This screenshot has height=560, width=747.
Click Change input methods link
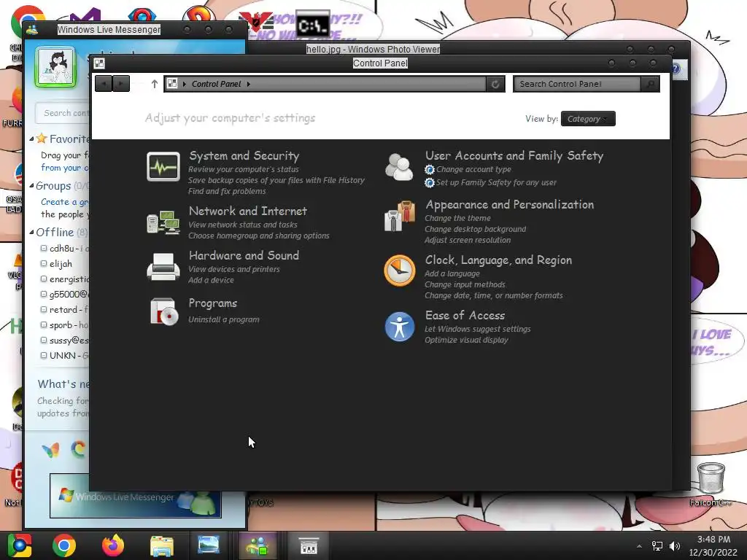pyautogui.click(x=465, y=284)
